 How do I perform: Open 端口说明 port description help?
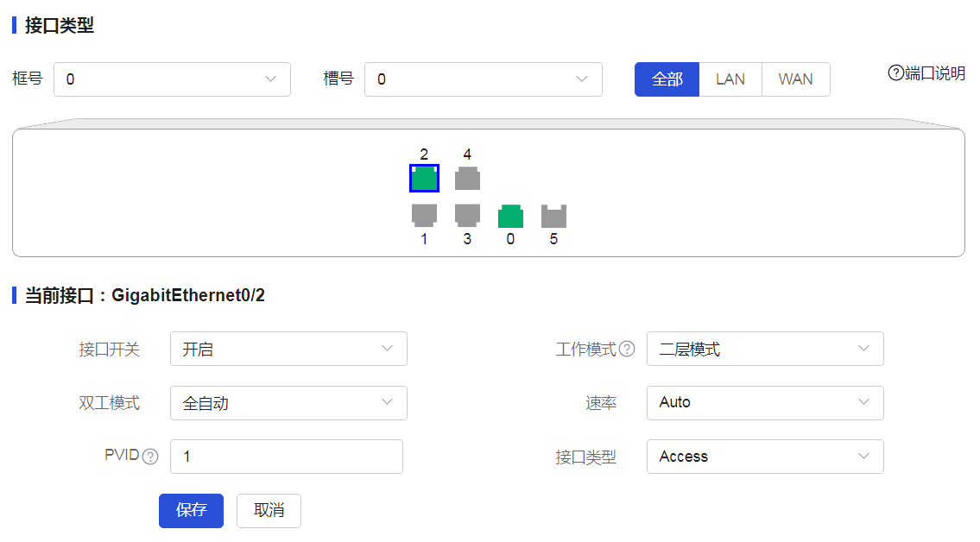[926, 73]
